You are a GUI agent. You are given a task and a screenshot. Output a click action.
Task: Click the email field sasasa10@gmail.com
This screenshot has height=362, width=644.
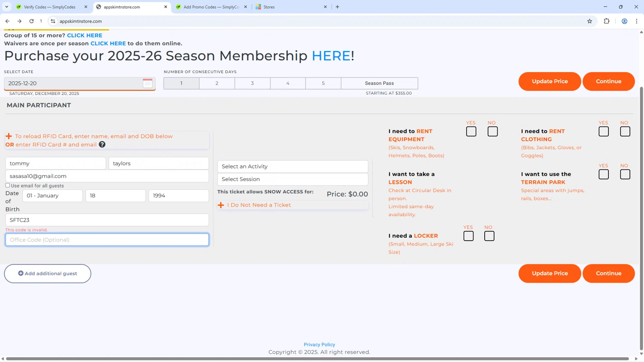107,176
